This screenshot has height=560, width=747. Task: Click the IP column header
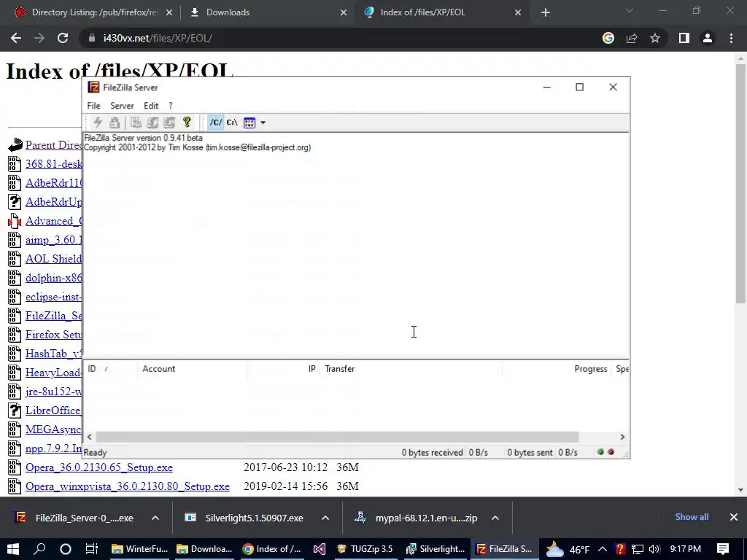click(284, 369)
